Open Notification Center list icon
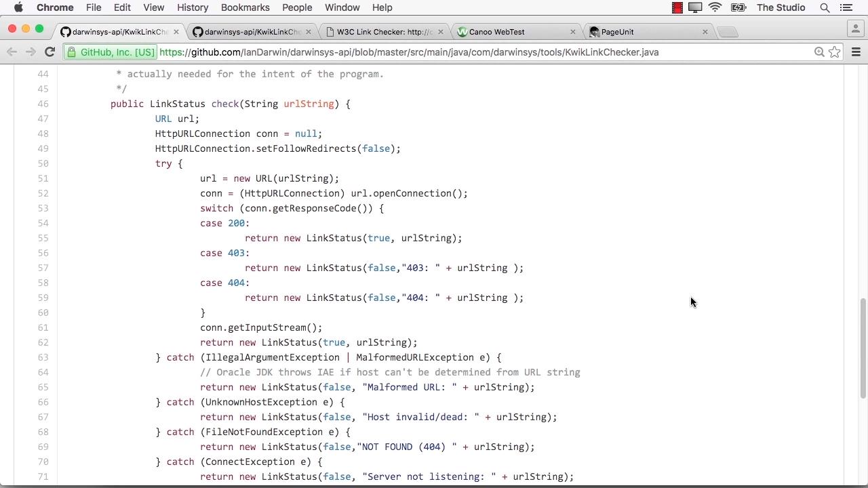The image size is (868, 488). tap(846, 7)
